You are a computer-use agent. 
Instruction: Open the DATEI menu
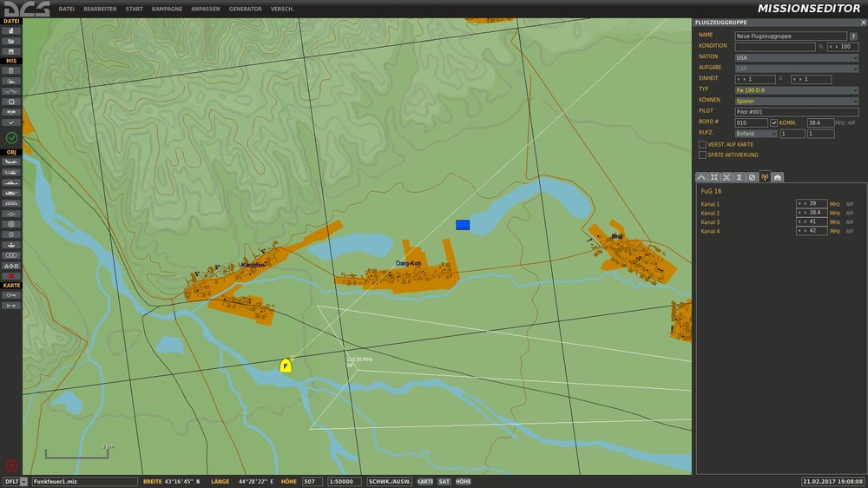click(67, 9)
